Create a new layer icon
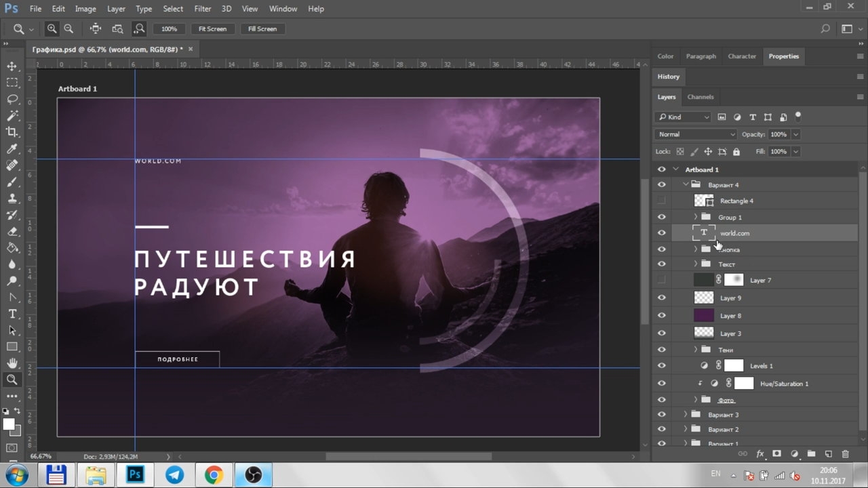868x488 pixels. [828, 453]
